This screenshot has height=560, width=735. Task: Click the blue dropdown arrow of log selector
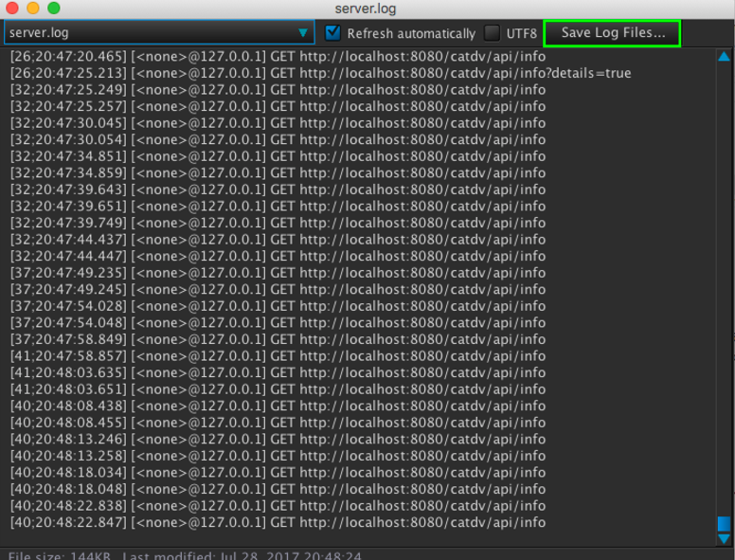tap(303, 33)
